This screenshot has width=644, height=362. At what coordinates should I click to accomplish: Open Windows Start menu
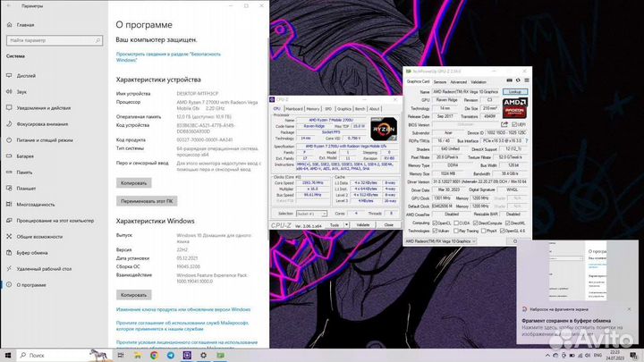coord(8,356)
